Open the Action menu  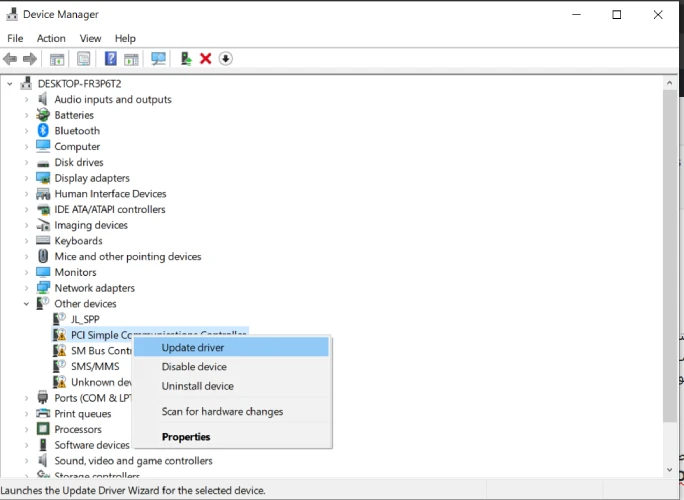[51, 39]
